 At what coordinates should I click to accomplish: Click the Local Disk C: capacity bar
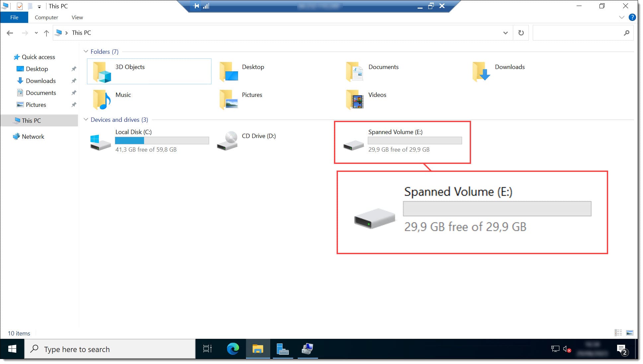161,140
